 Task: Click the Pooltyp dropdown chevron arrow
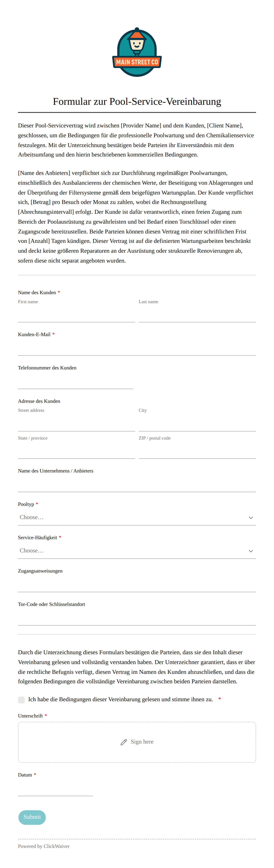251,518
